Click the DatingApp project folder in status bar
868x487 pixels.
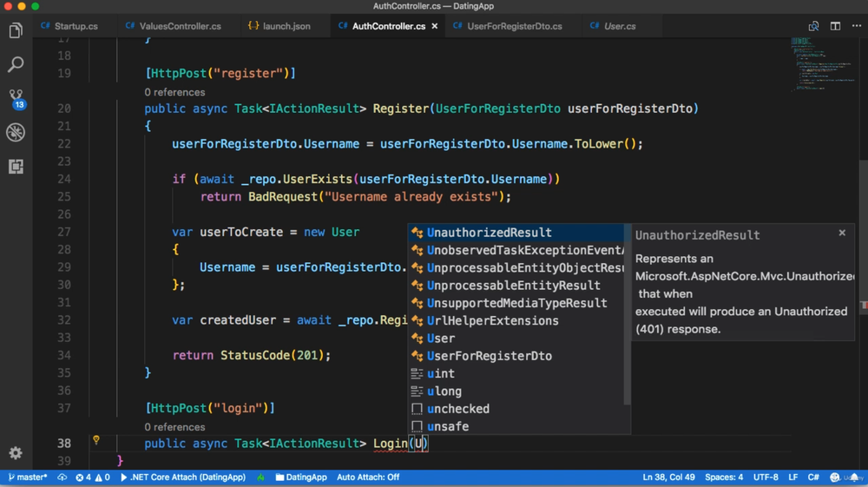tap(301, 477)
